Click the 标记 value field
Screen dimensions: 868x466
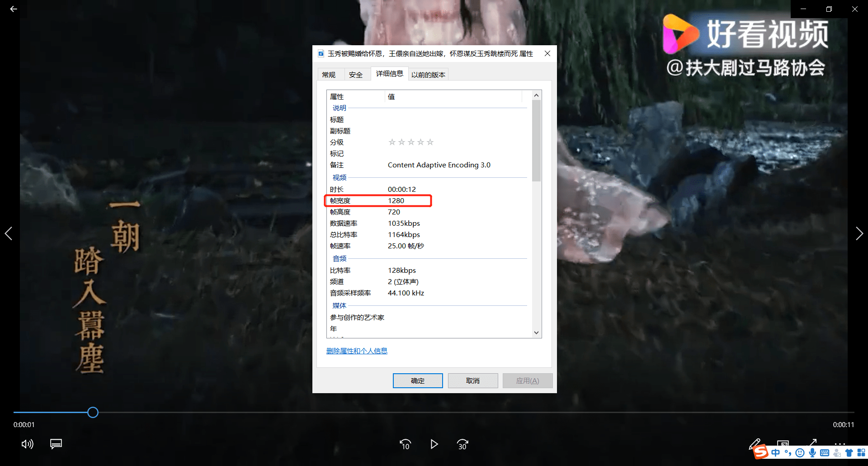click(x=457, y=153)
